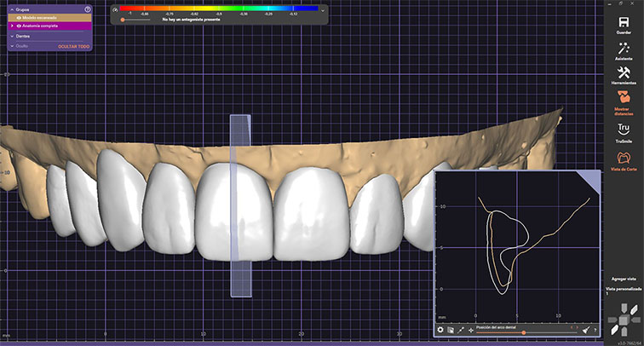This screenshot has height=346, width=644.
Task: Open the Asistente wizard
Action: tap(624, 52)
